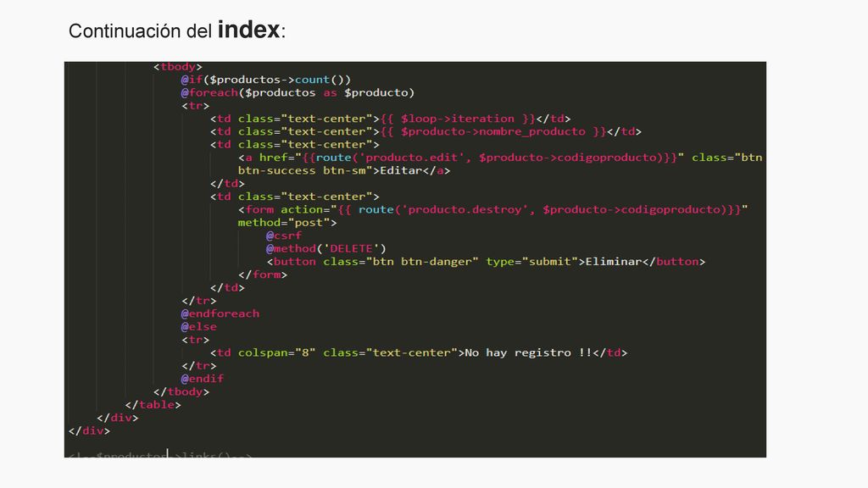
Task: Click the closing </form> tag
Action: (263, 274)
